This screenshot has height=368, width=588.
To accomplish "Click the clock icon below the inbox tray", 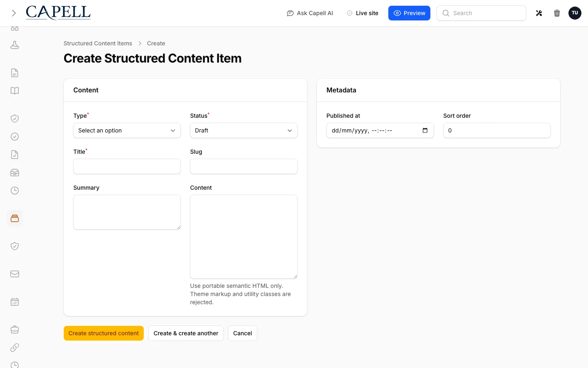I will (15, 191).
